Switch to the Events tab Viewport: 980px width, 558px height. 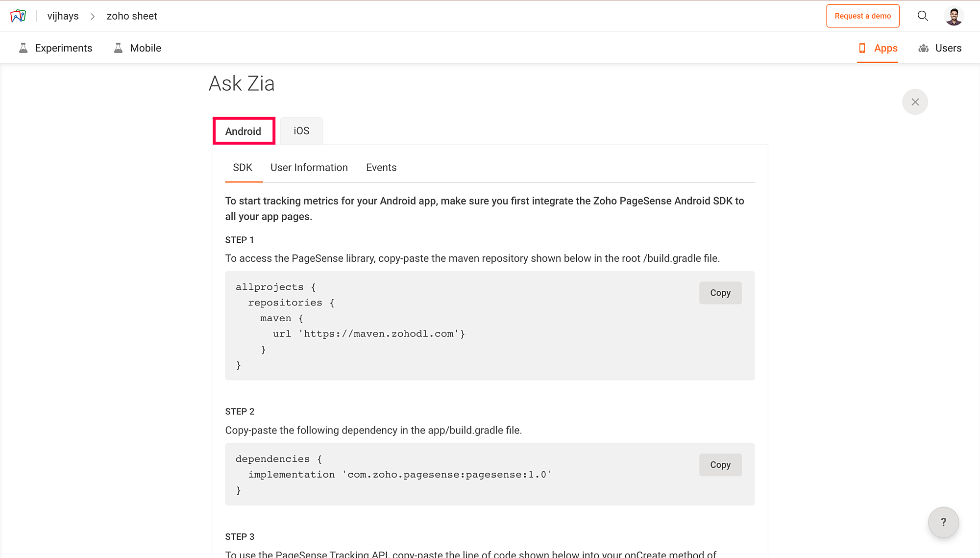pyautogui.click(x=381, y=168)
